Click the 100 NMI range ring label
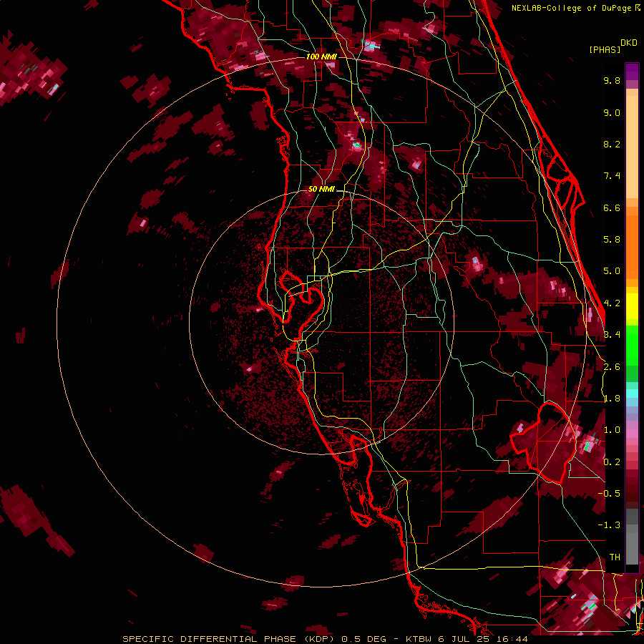Image resolution: width=644 pixels, height=644 pixels. coord(321,57)
